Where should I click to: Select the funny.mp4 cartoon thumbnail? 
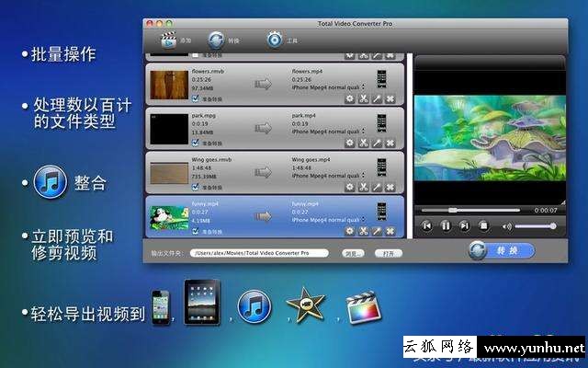169,218
